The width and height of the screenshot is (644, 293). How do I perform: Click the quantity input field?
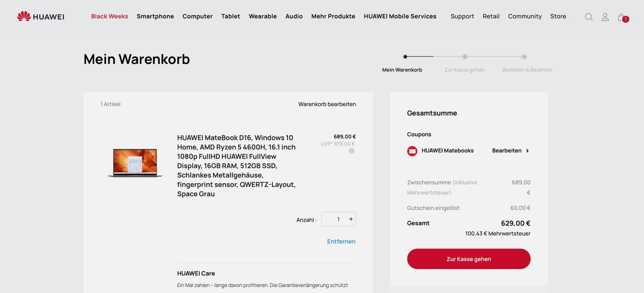[338, 219]
